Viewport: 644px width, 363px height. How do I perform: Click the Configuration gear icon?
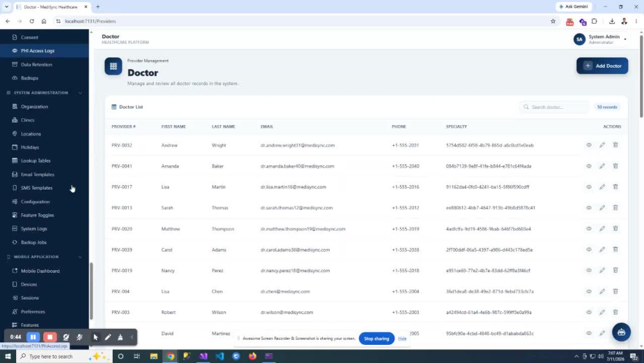coord(15,201)
